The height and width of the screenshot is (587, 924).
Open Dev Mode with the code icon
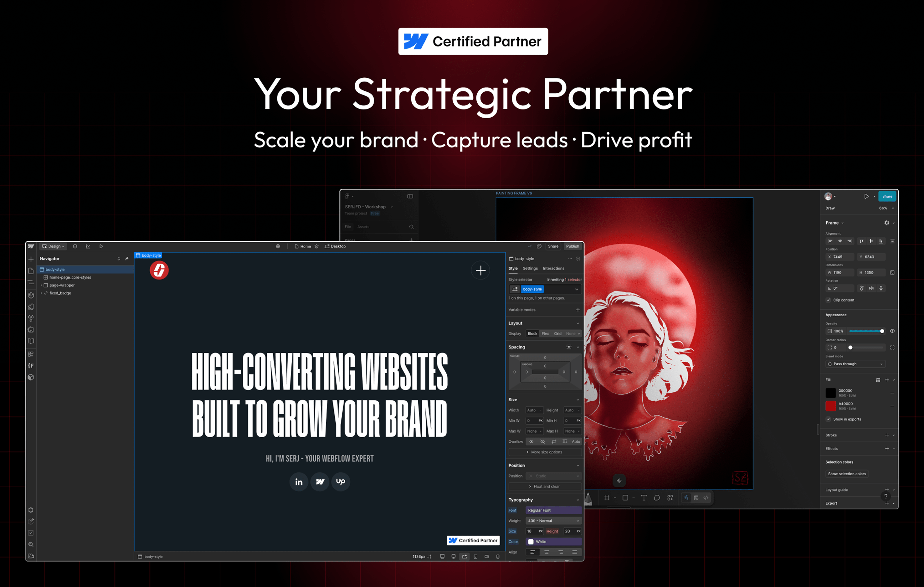706,497
